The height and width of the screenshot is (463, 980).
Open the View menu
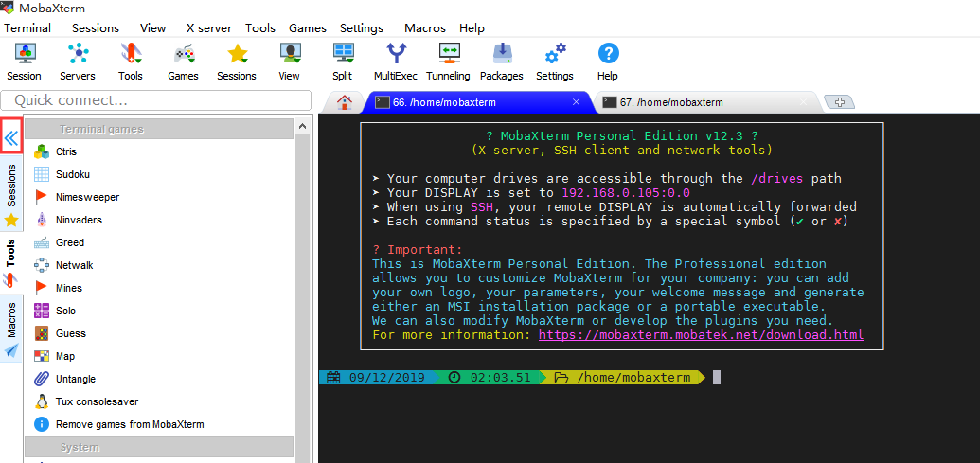[x=153, y=28]
